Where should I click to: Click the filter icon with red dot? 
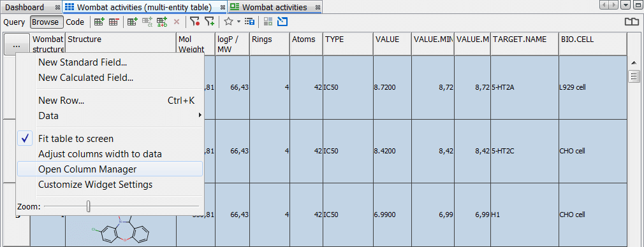coord(194,22)
